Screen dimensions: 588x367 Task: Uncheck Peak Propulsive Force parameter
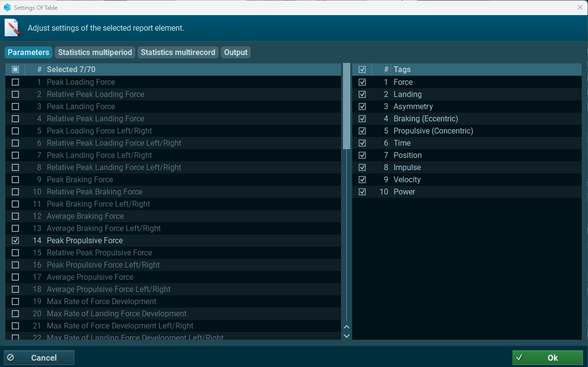[x=16, y=240]
